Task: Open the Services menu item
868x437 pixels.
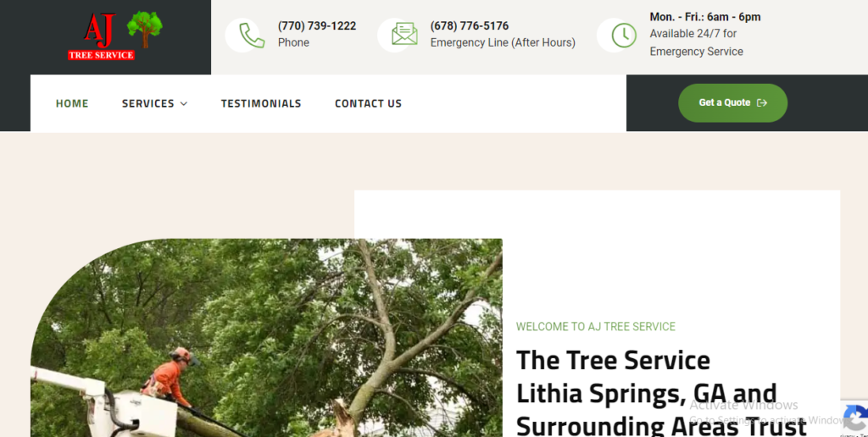Action: point(147,103)
